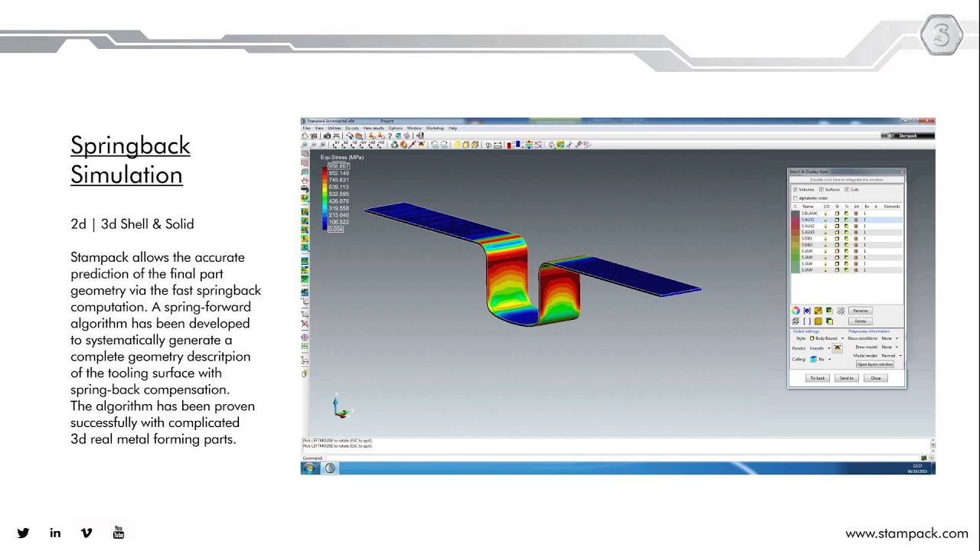
Task: Click the new file toolbar icon
Action: 305,135
